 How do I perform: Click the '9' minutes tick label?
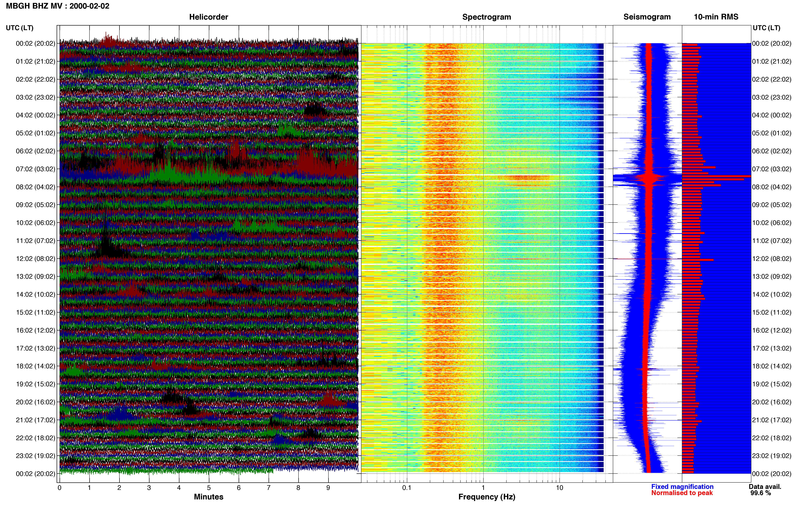[x=328, y=487]
